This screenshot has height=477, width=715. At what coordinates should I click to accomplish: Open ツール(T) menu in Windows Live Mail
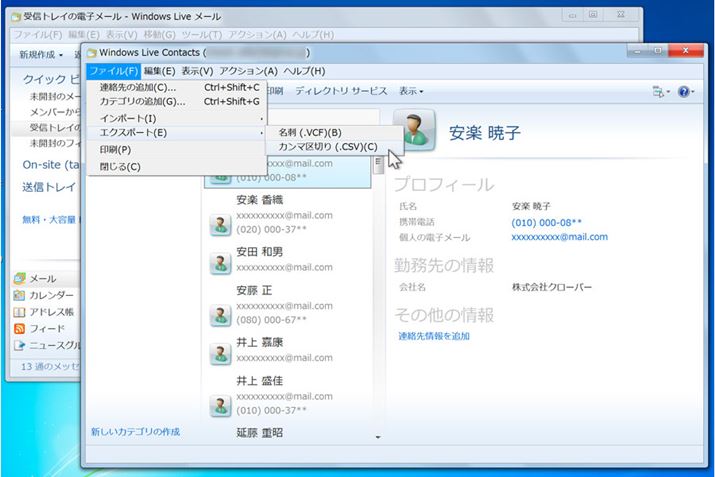pyautogui.click(x=202, y=35)
